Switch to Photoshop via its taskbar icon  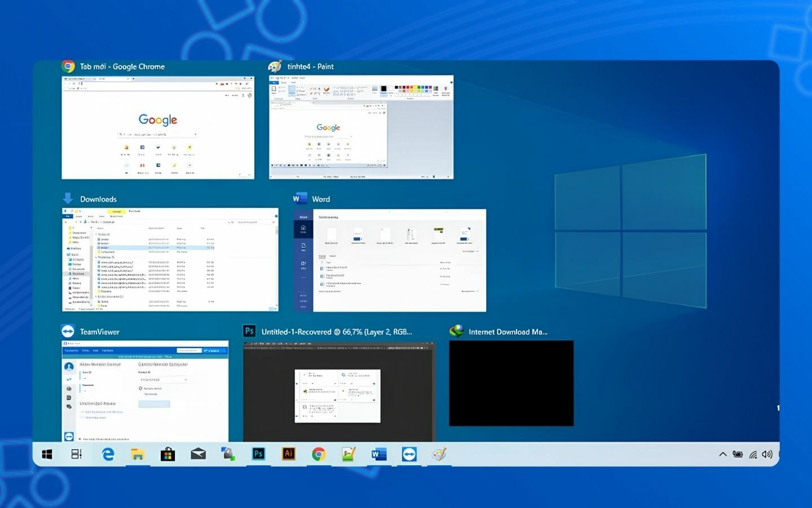point(258,454)
